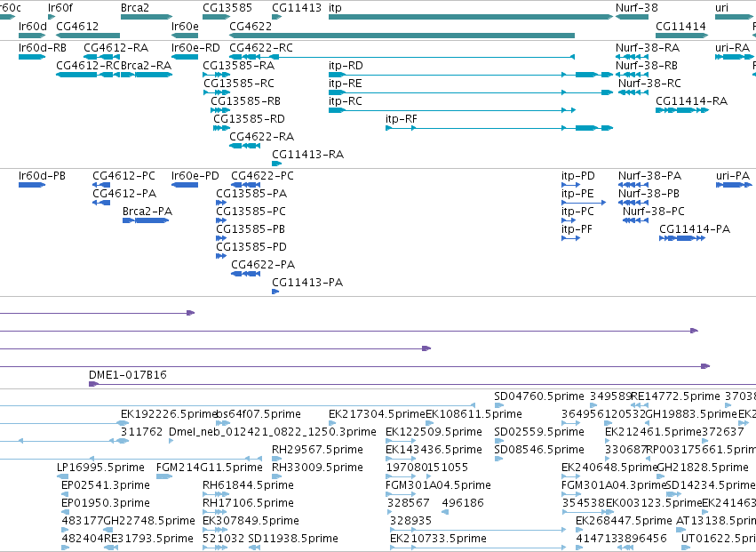Image resolution: width=756 pixels, height=552 pixels.
Task: Select the uri-PA protein label
Action: [x=733, y=176]
